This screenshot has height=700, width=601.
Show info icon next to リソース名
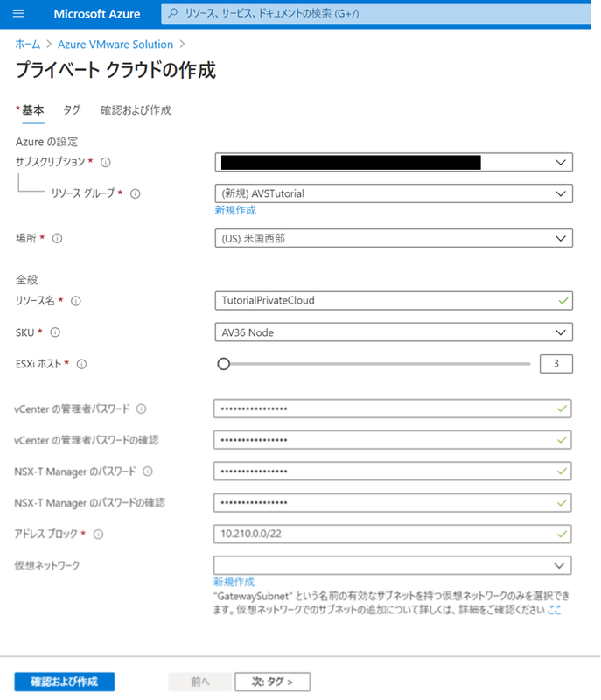[76, 301]
